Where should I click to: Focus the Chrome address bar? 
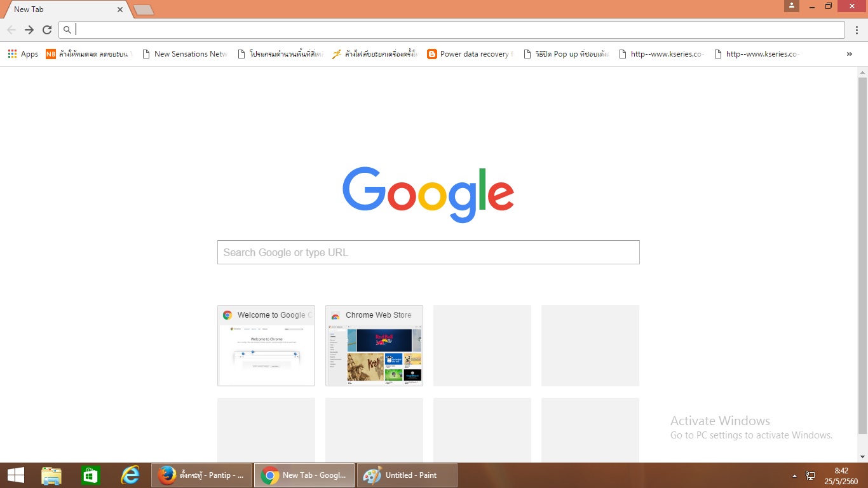452,30
